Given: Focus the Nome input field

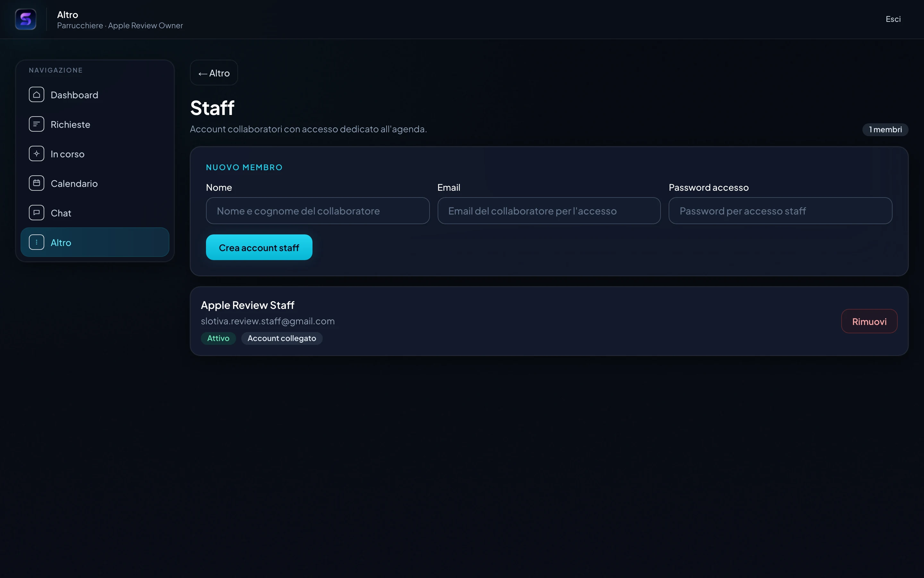Looking at the screenshot, I should click(x=318, y=211).
